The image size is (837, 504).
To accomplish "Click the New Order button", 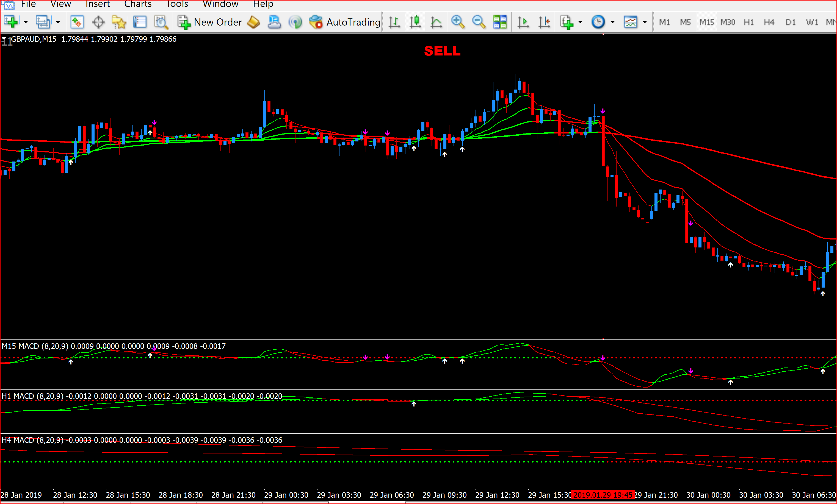I will coord(210,23).
